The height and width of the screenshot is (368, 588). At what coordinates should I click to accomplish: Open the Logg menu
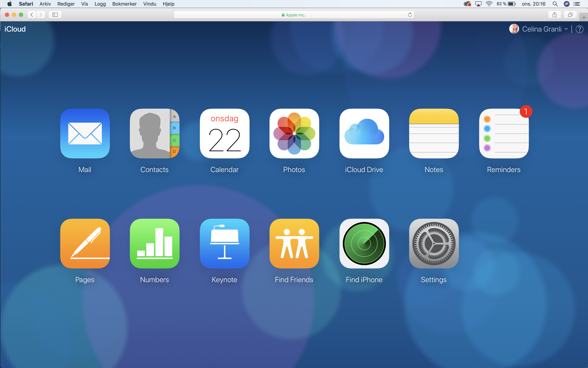100,4
